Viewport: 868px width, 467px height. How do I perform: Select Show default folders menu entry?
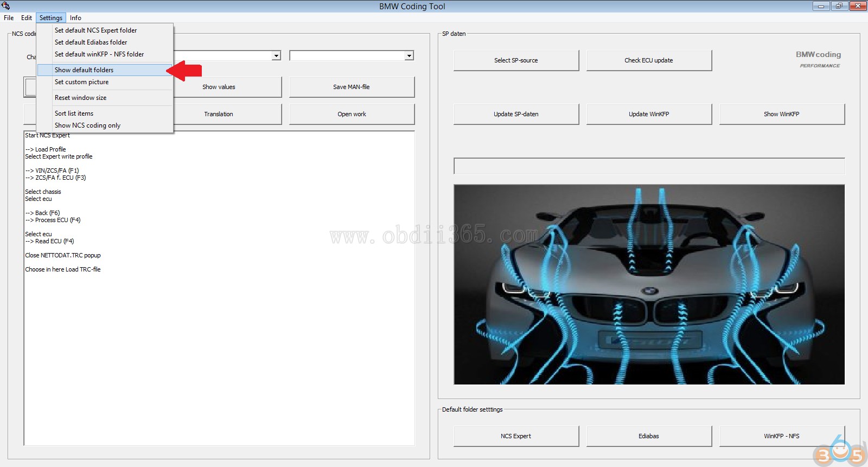pos(105,70)
